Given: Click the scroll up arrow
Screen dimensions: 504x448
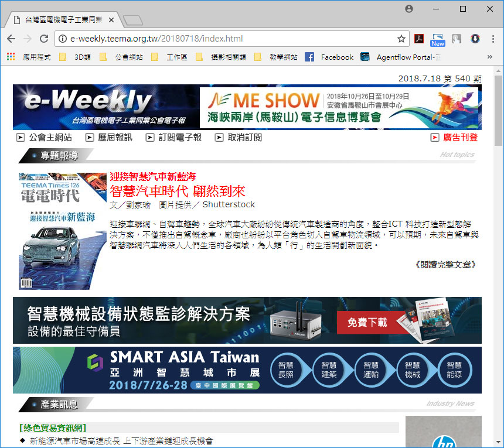Looking at the screenshot, I should tap(498, 71).
